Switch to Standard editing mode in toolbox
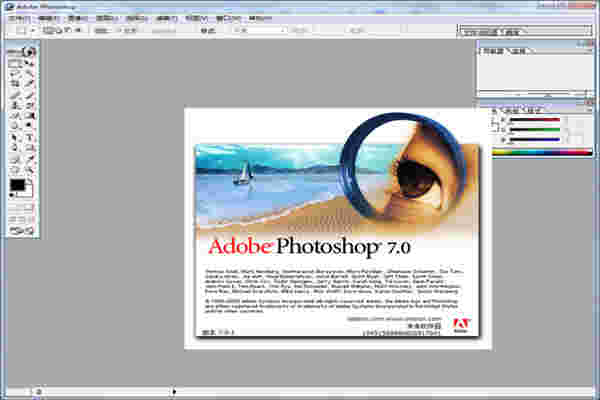Viewport: 600px width, 400px height. (15, 208)
